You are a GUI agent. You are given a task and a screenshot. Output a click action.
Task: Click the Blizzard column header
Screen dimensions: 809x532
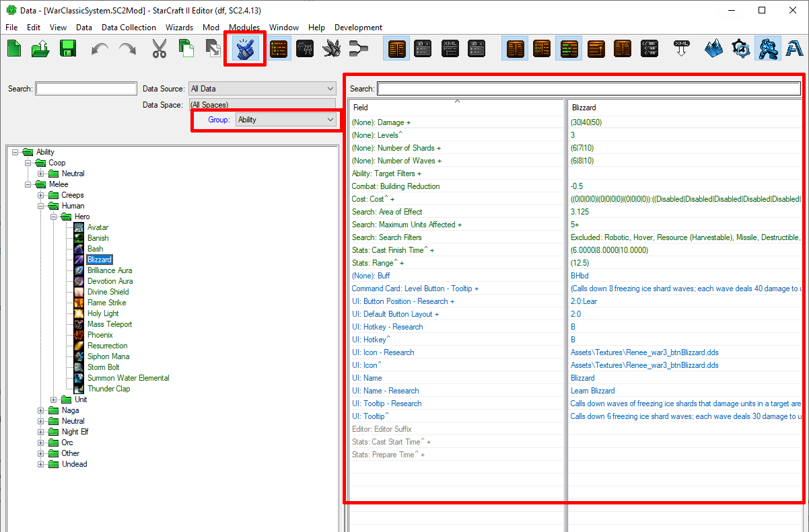click(686, 107)
